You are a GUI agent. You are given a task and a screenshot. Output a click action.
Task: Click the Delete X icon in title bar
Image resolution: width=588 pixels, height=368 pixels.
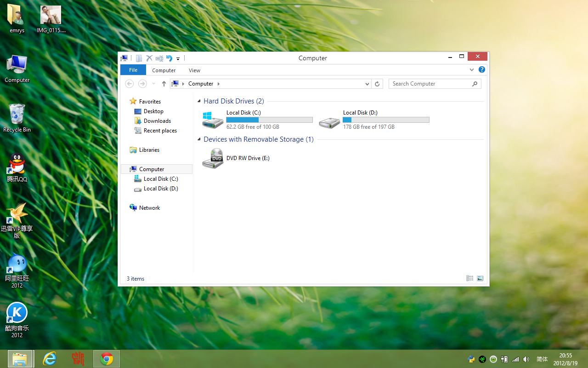pyautogui.click(x=149, y=58)
